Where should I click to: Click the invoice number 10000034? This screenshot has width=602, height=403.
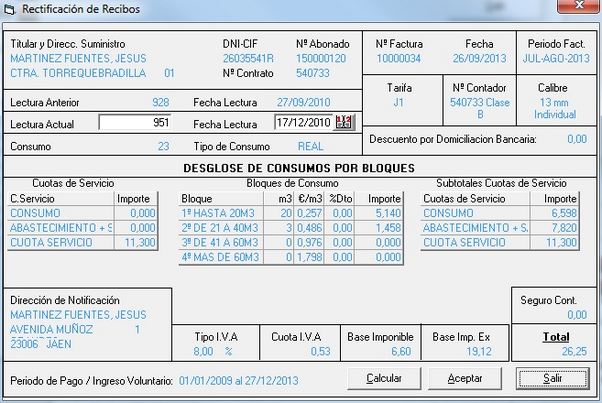pos(399,58)
